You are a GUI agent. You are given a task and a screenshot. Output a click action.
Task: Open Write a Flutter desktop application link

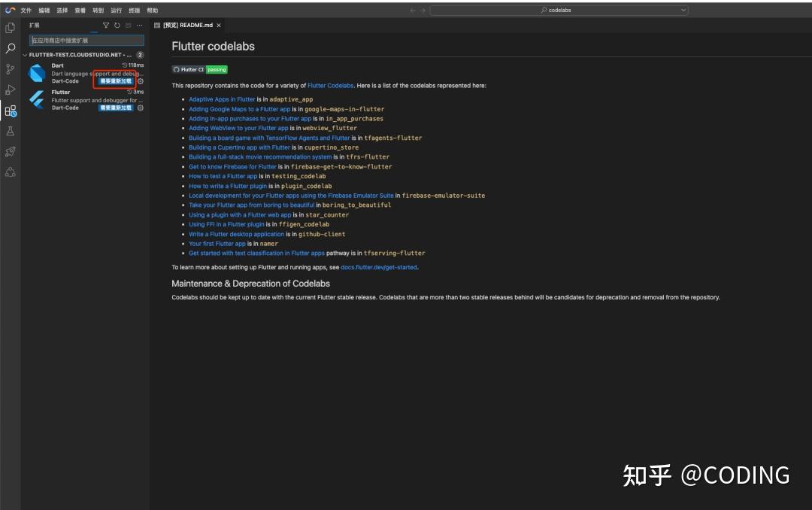pyautogui.click(x=237, y=234)
